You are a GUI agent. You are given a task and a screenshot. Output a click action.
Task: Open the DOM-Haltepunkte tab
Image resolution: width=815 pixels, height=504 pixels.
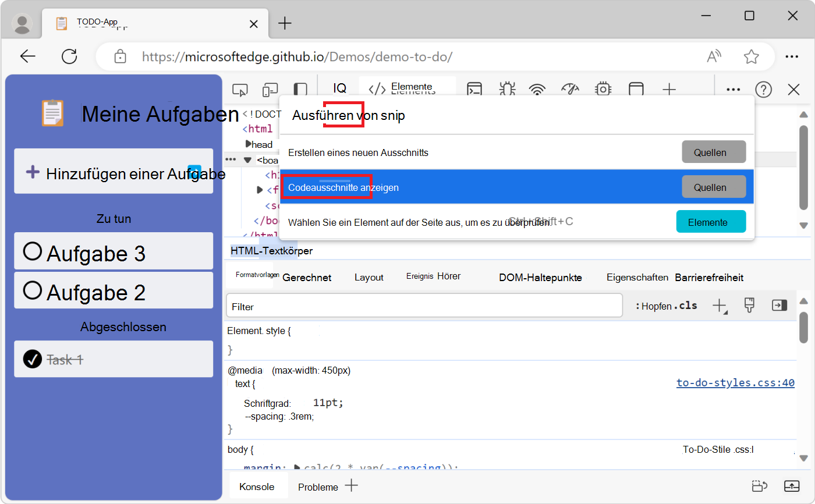pos(540,278)
